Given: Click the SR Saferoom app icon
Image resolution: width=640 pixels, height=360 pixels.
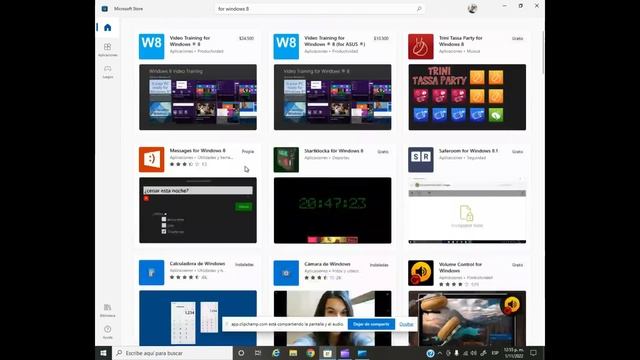Looking at the screenshot, I should pyautogui.click(x=421, y=160).
